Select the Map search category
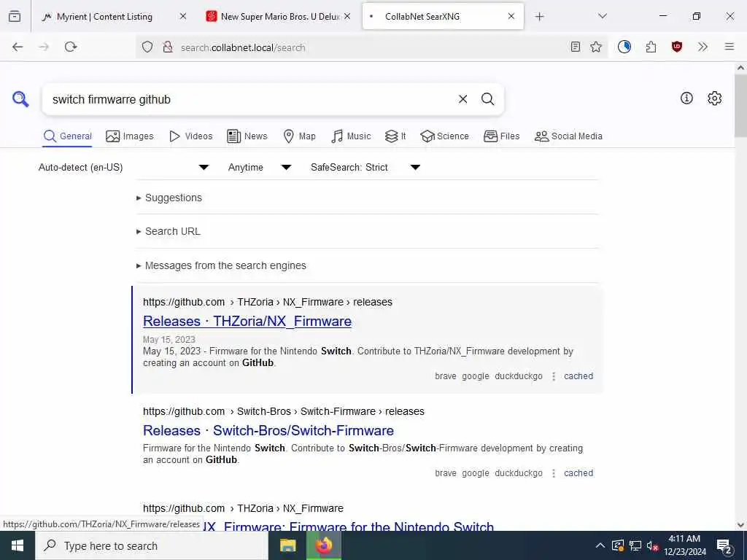This screenshot has width=747, height=560. (x=299, y=136)
